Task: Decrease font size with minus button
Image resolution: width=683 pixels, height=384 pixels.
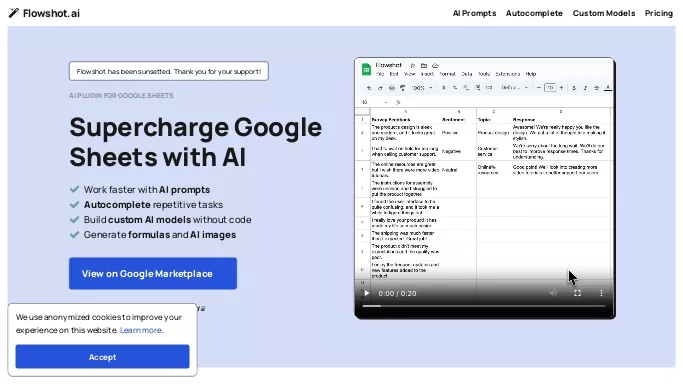Action: (539, 88)
